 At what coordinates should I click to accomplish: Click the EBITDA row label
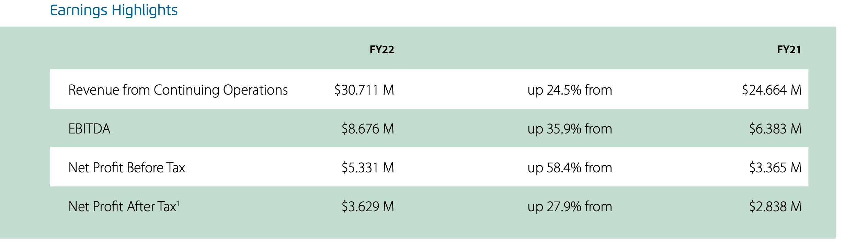click(x=89, y=129)
